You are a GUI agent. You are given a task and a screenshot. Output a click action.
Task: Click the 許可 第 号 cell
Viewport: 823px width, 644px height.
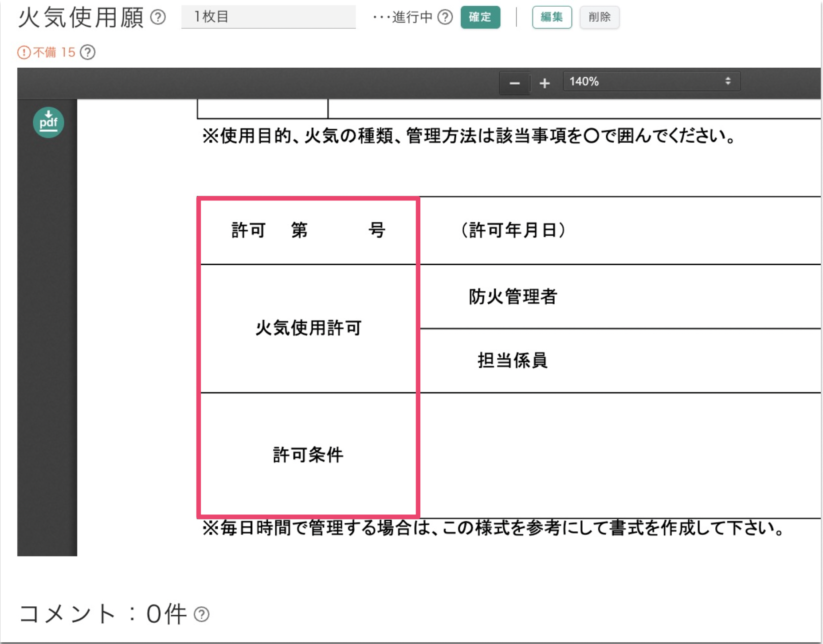(x=308, y=231)
